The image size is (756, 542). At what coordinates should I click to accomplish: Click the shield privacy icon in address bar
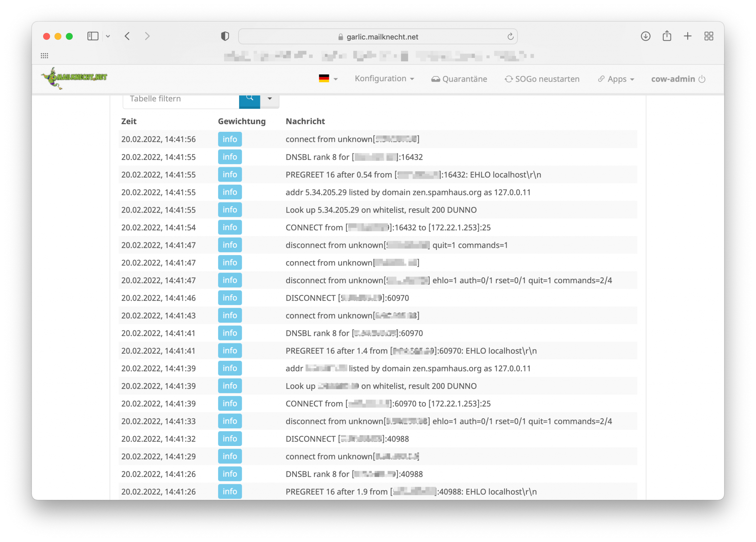click(x=225, y=36)
